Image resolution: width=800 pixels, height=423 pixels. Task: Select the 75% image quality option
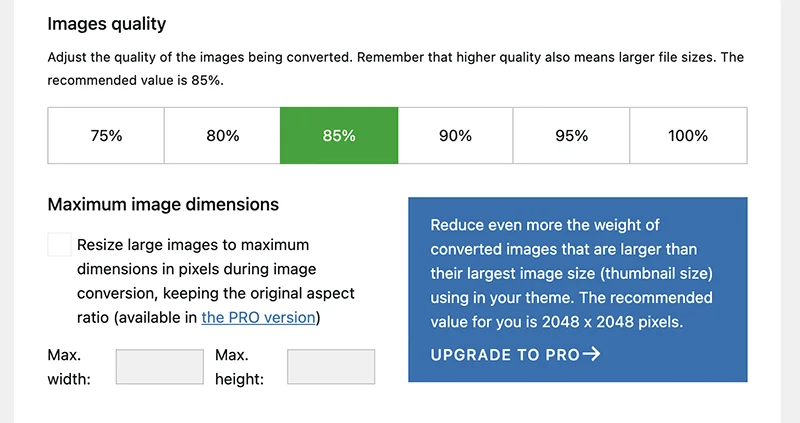[106, 136]
